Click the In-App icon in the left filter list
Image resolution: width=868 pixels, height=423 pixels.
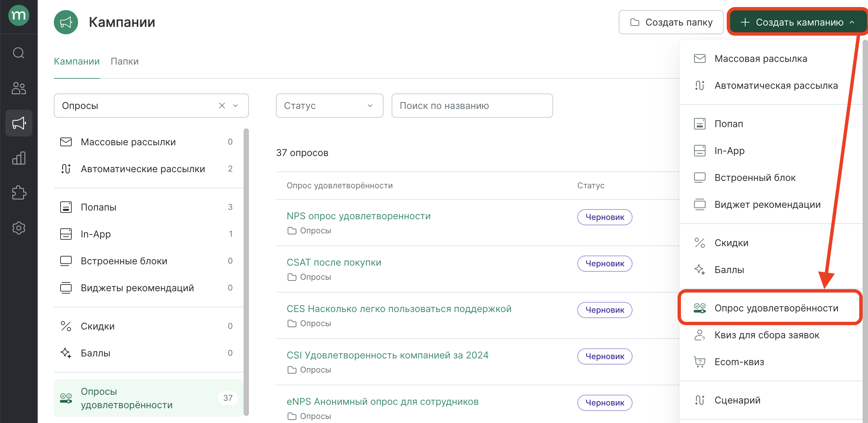[66, 234]
